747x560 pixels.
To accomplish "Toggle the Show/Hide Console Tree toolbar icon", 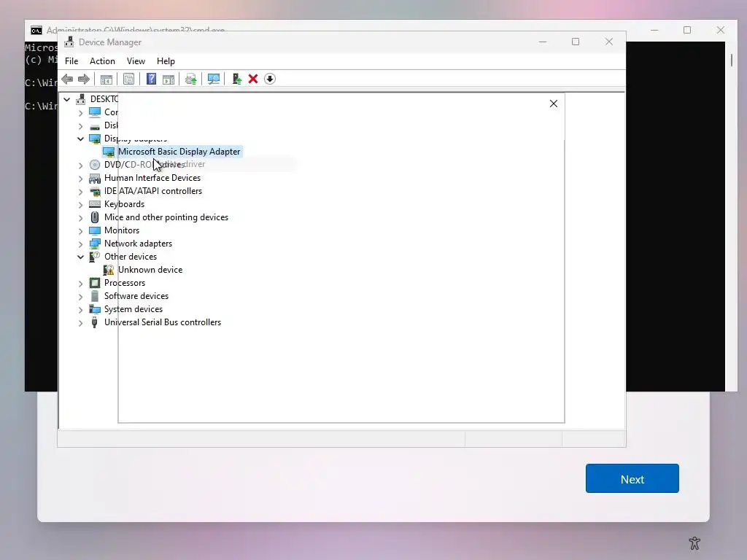I will coord(107,79).
